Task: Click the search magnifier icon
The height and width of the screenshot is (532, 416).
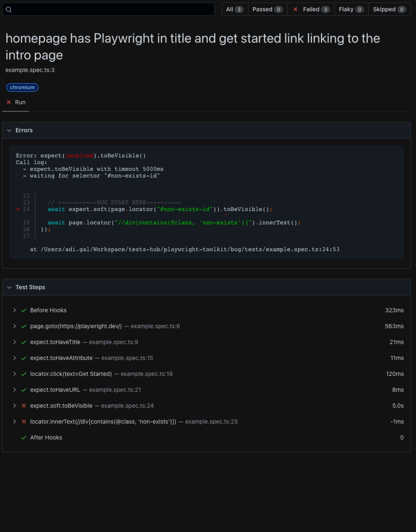Action: pyautogui.click(x=9, y=9)
